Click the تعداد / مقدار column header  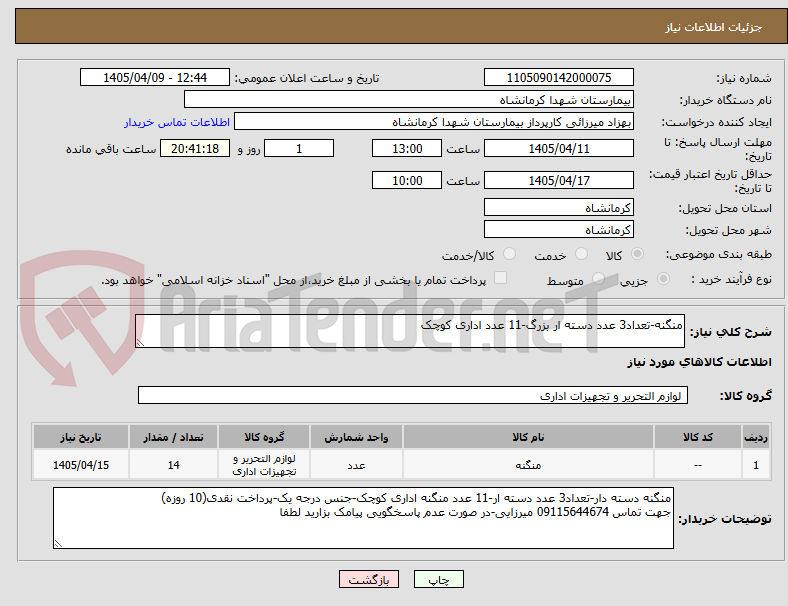click(173, 437)
